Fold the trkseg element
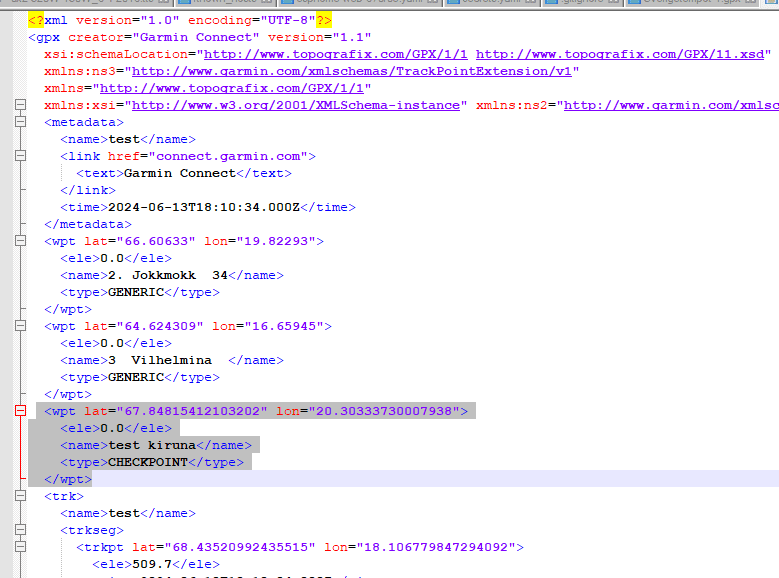The image size is (779, 578). pos(20,530)
